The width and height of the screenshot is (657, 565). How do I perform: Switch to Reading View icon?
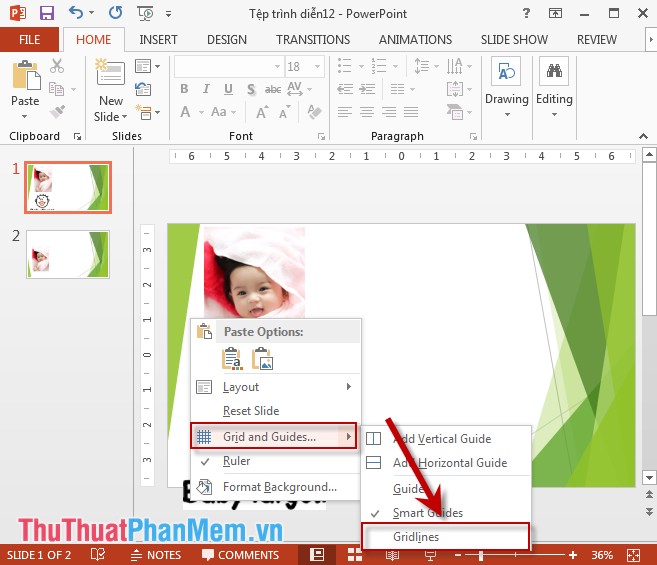pyautogui.click(x=392, y=555)
